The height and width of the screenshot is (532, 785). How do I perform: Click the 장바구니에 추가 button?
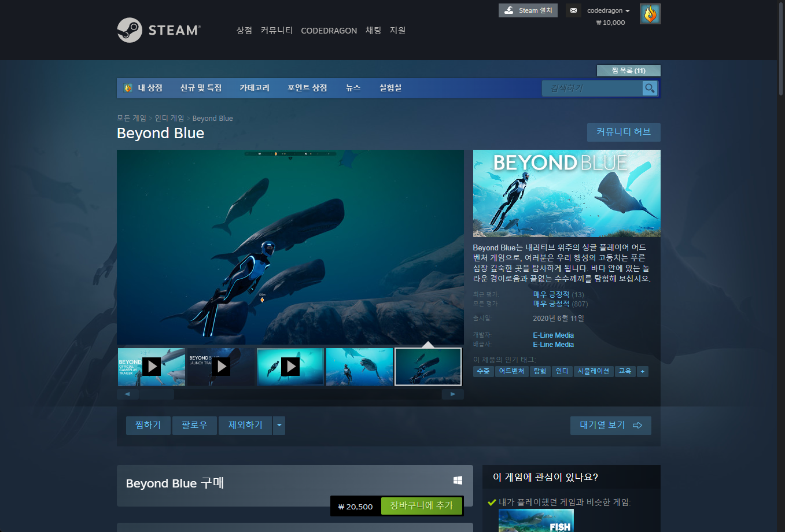coord(421,506)
